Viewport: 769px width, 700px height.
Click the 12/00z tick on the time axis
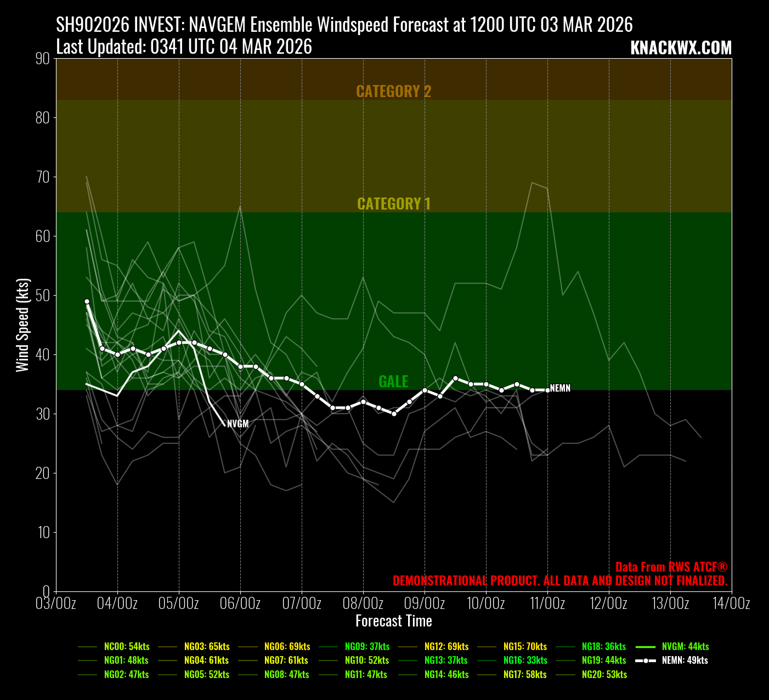609,603
